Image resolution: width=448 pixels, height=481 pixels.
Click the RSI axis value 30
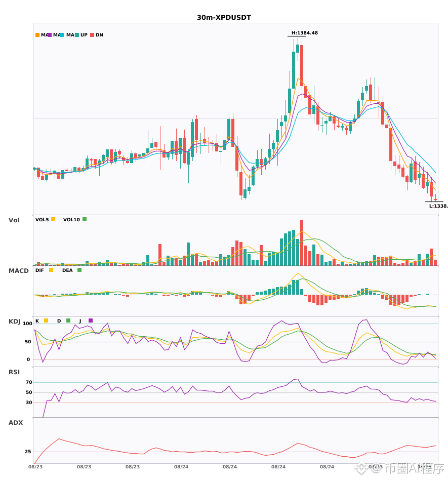(x=29, y=403)
